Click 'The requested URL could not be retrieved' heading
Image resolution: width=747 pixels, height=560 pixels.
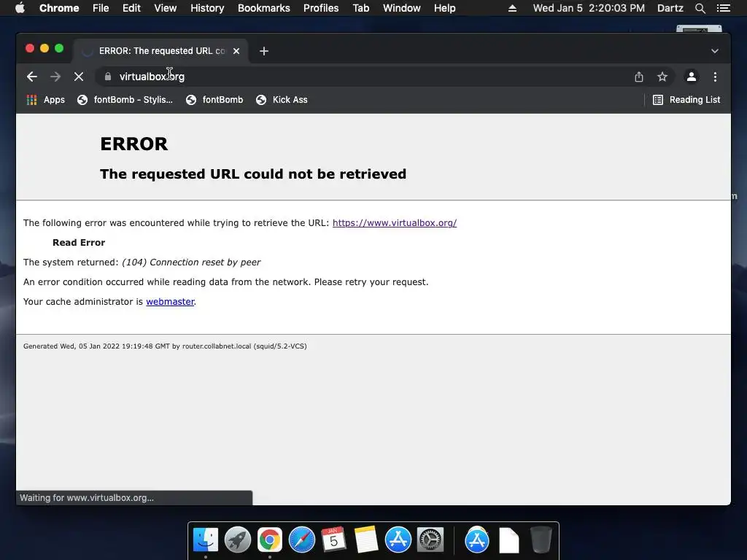[x=253, y=174]
